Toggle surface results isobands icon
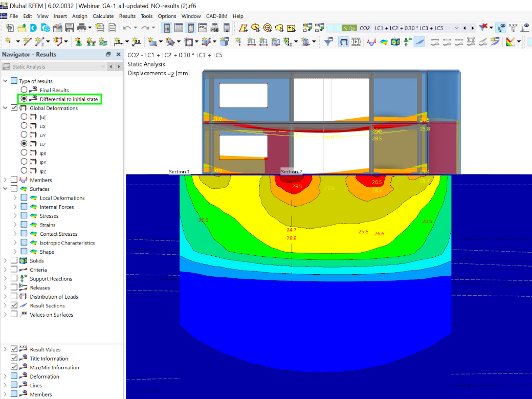 [383, 42]
